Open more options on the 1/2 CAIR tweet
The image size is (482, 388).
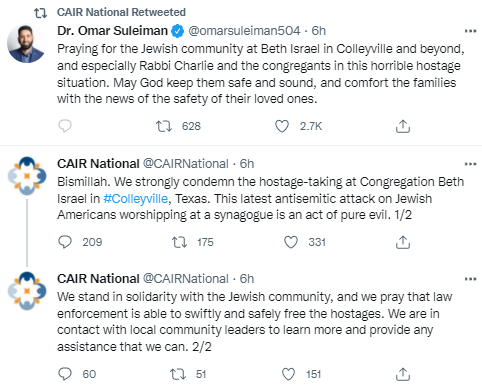coord(470,164)
